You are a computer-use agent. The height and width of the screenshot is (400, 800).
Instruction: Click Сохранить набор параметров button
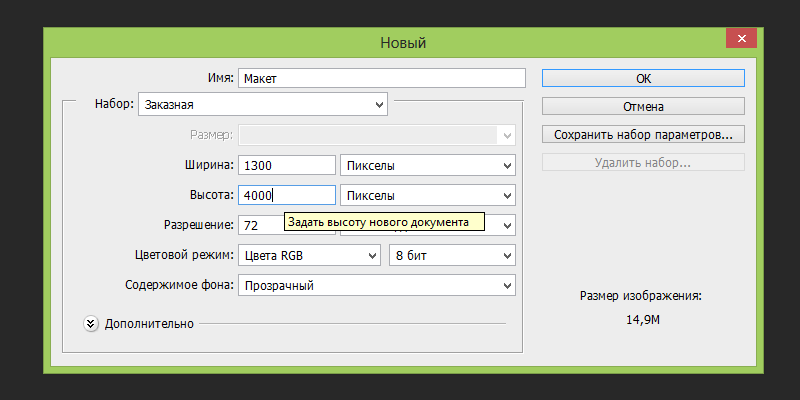643,134
